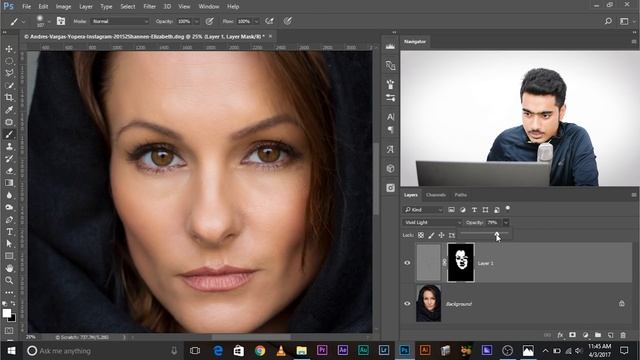Create new adjustment layer button
The height and width of the screenshot is (360, 640).
click(585, 335)
